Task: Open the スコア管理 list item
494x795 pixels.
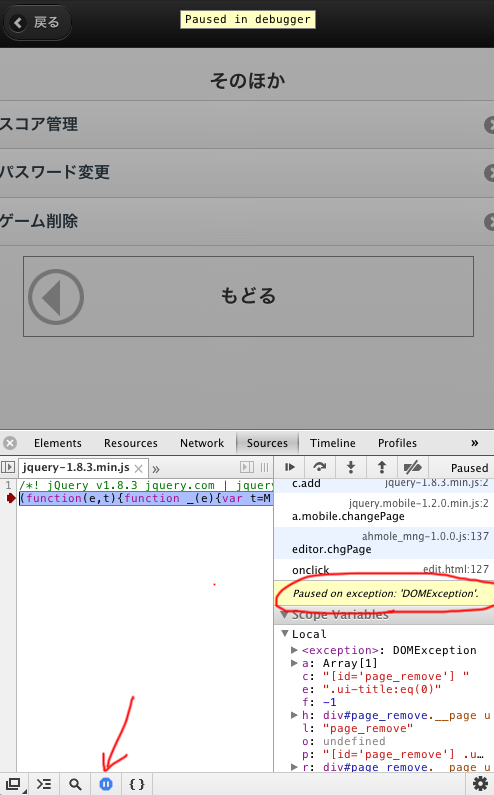Action: pyautogui.click(x=247, y=125)
